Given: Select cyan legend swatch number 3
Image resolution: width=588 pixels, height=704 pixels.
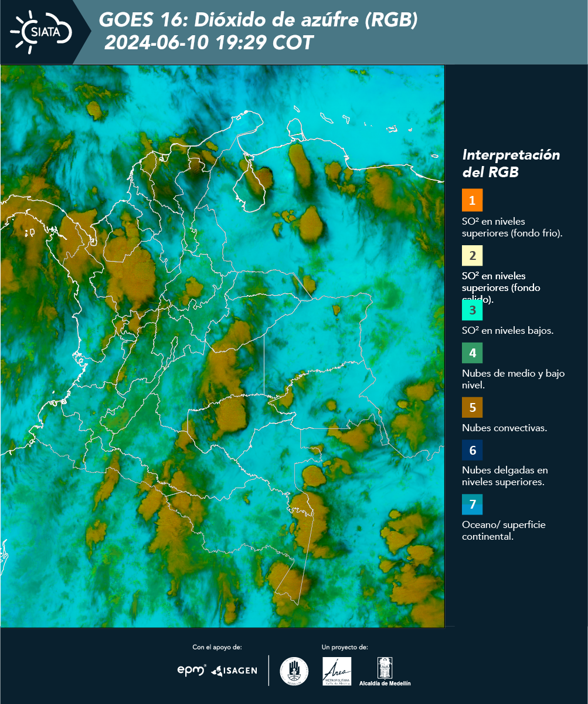Looking at the screenshot, I should [472, 309].
